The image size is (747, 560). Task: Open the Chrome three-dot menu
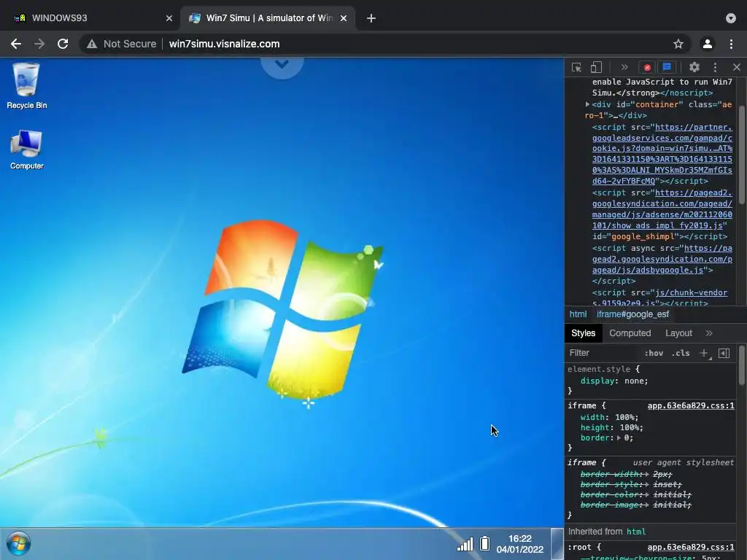point(731,44)
